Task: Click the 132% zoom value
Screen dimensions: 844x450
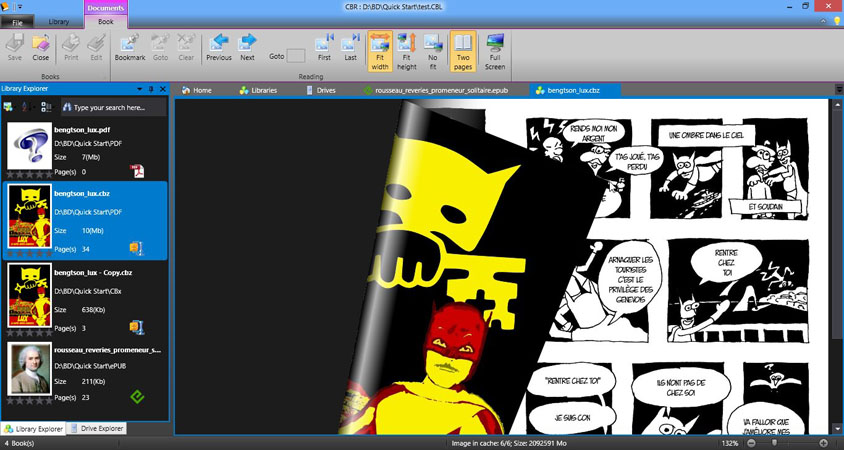Action: [729, 443]
